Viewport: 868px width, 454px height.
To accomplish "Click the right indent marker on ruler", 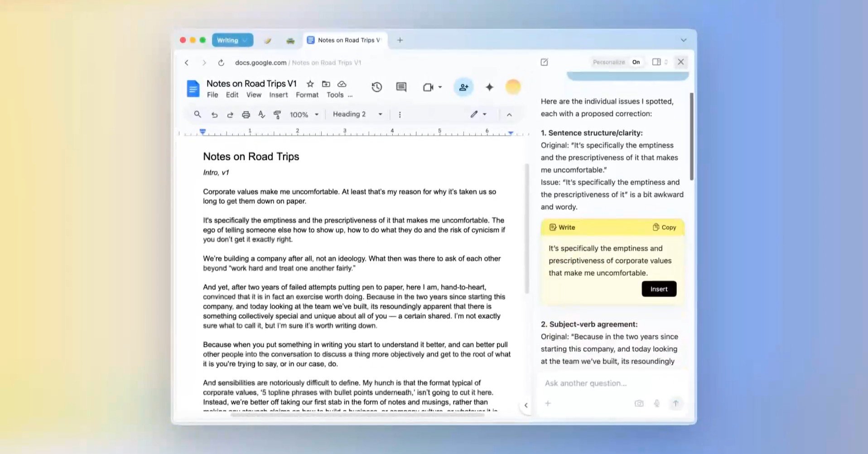I will pyautogui.click(x=511, y=133).
